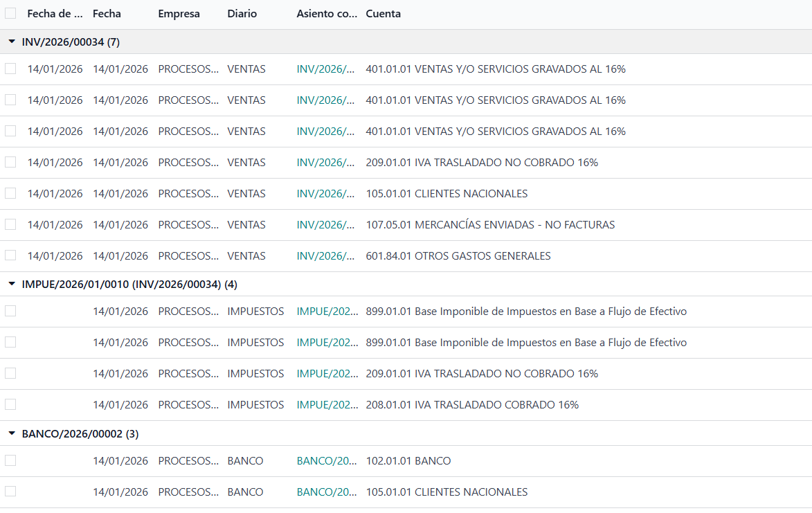Tick the select-all checkbox in the header
Viewport: 812px width, 513px height.
click(x=10, y=13)
